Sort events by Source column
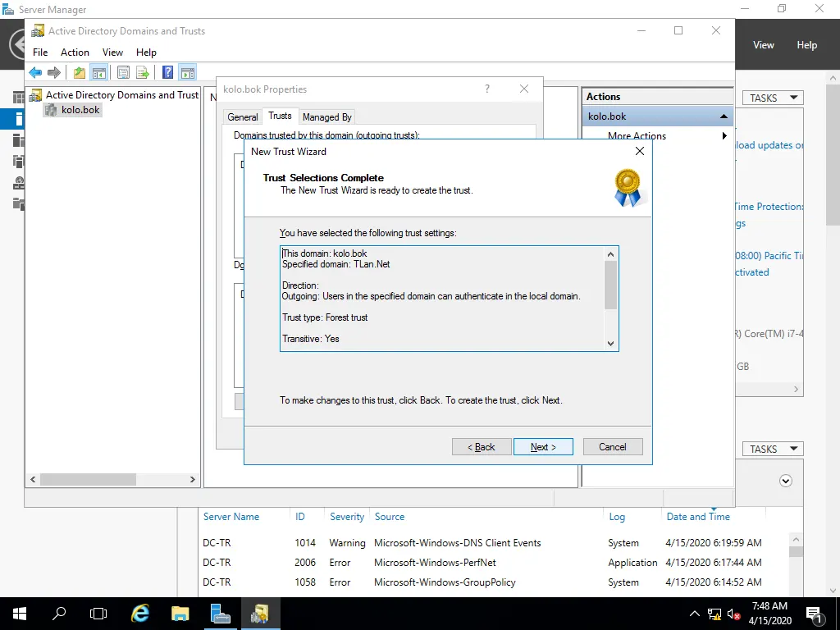Image resolution: width=840 pixels, height=630 pixels. (390, 517)
